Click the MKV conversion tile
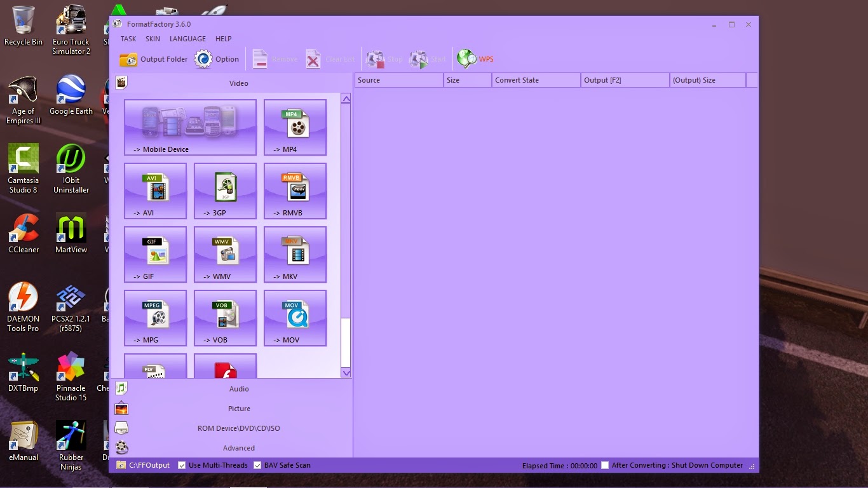868x488 pixels. 295,254
